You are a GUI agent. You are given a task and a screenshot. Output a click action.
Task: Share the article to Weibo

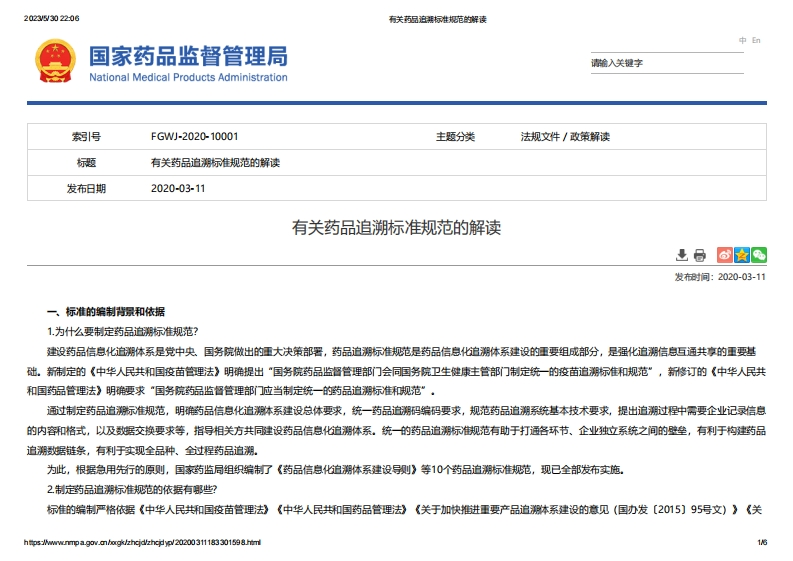tap(725, 255)
